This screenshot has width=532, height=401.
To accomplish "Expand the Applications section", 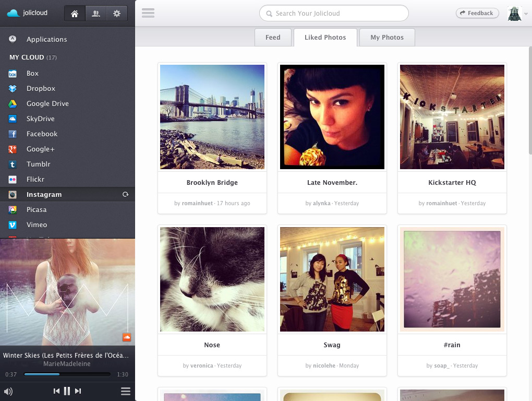I will 47,39.
